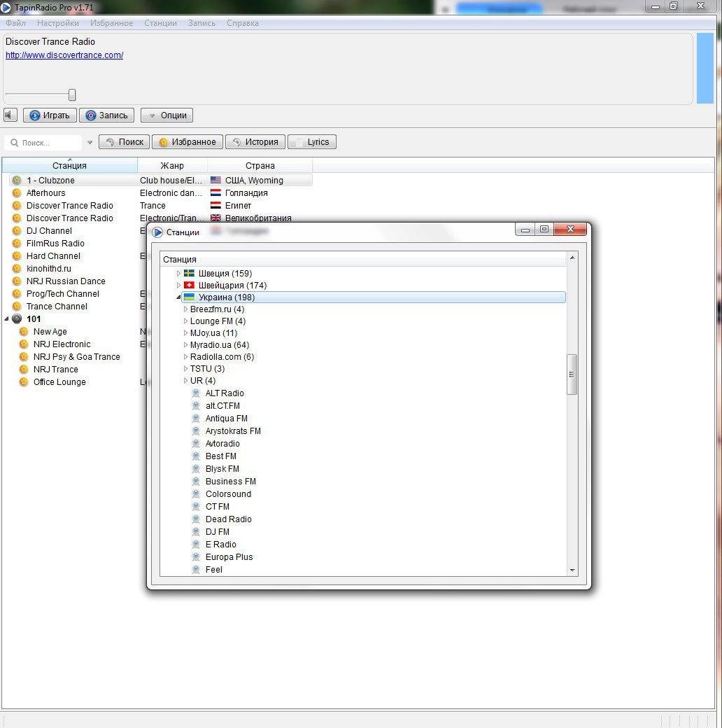
Task: Expand the Lounge FM (4) group
Action: coord(185,321)
